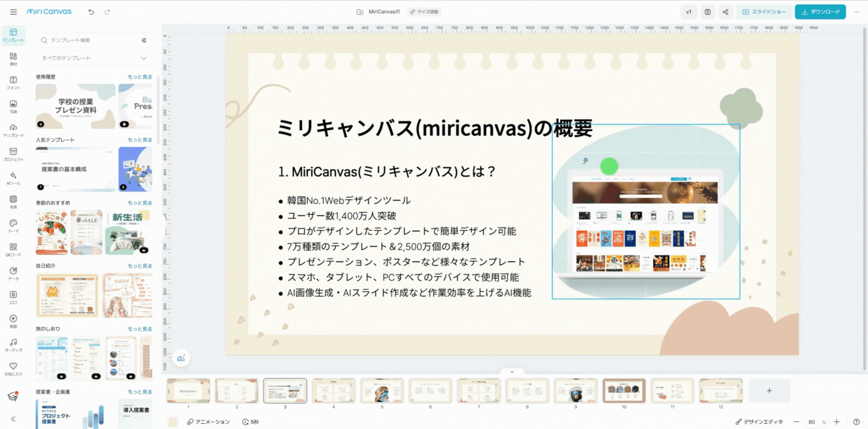Click the folder icon beside document title
The width and height of the screenshot is (868, 429).
tap(360, 12)
